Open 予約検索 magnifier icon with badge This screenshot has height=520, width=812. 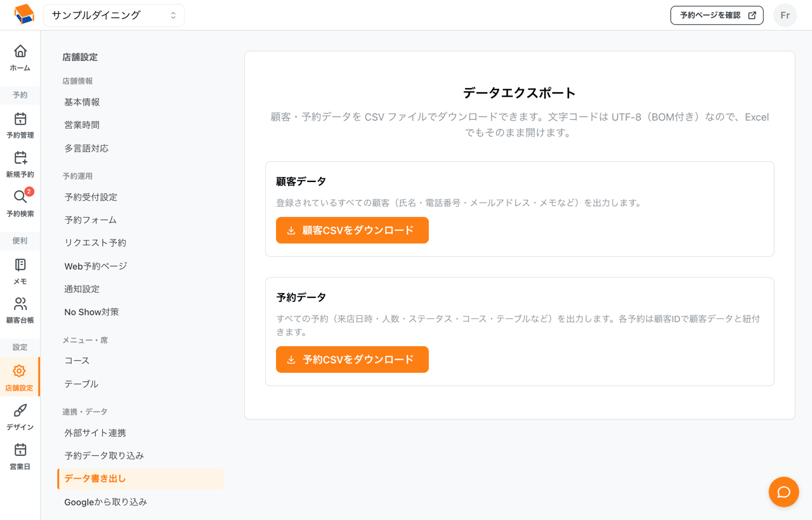[x=20, y=197]
